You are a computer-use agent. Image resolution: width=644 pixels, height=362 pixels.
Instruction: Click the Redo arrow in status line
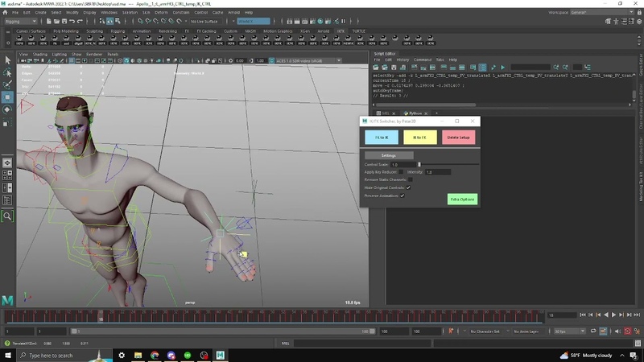pos(80,22)
